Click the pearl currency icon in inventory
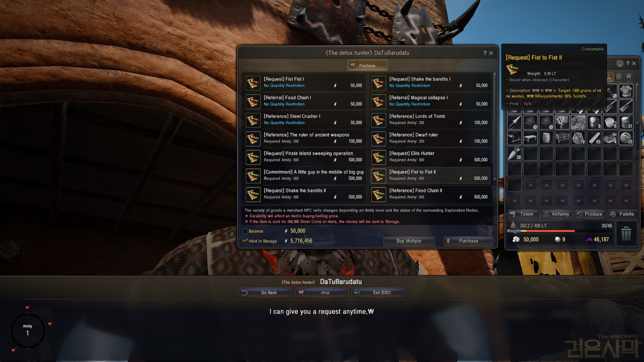This screenshot has height=362, width=644. pos(557,239)
